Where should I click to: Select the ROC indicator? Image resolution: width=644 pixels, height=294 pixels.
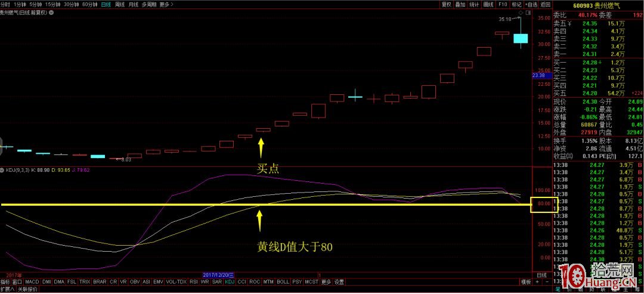(255, 282)
